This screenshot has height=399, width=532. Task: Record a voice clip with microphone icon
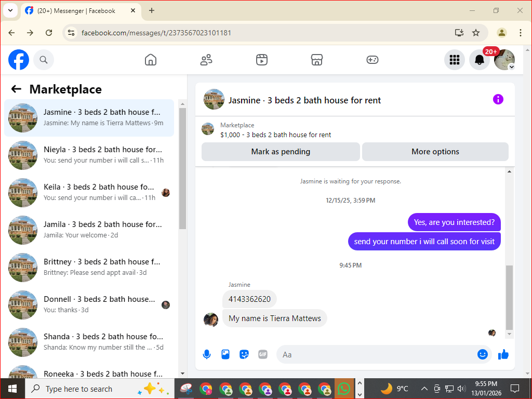207,354
